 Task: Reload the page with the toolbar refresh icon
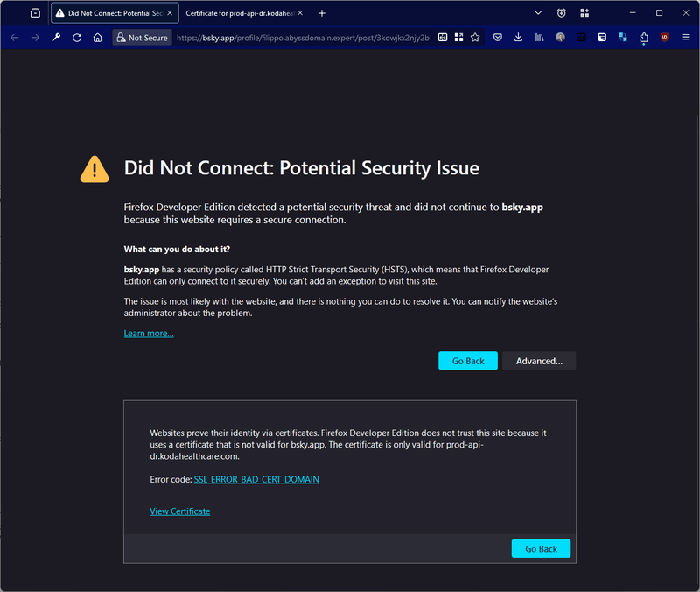click(77, 38)
